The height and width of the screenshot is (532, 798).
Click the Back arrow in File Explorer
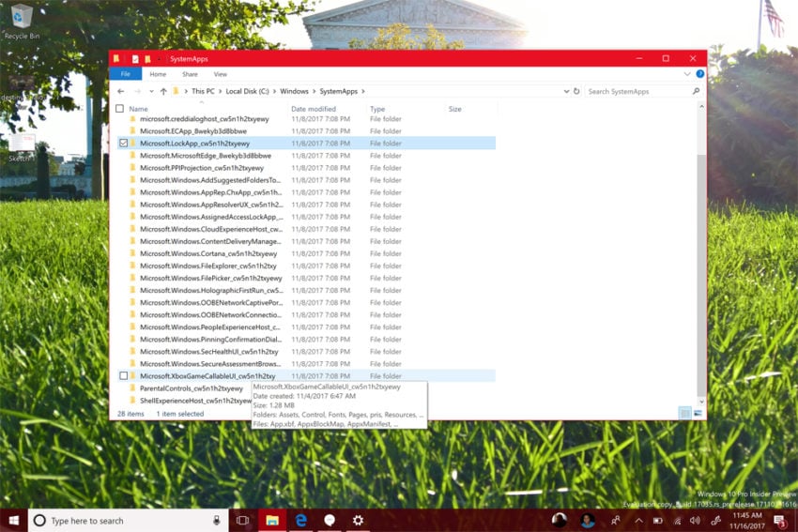[x=120, y=92]
